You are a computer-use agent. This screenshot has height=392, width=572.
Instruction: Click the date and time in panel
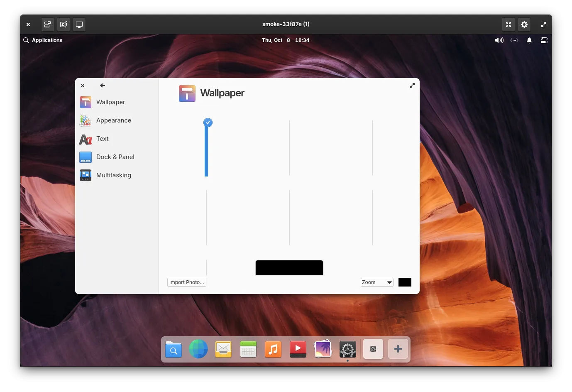(x=286, y=40)
